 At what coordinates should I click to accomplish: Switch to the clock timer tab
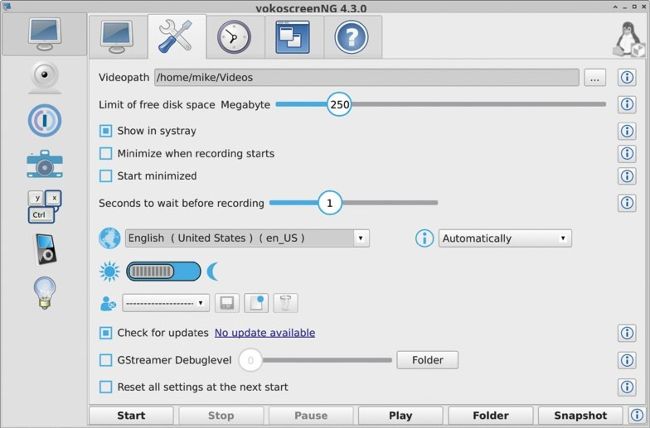pyautogui.click(x=234, y=37)
